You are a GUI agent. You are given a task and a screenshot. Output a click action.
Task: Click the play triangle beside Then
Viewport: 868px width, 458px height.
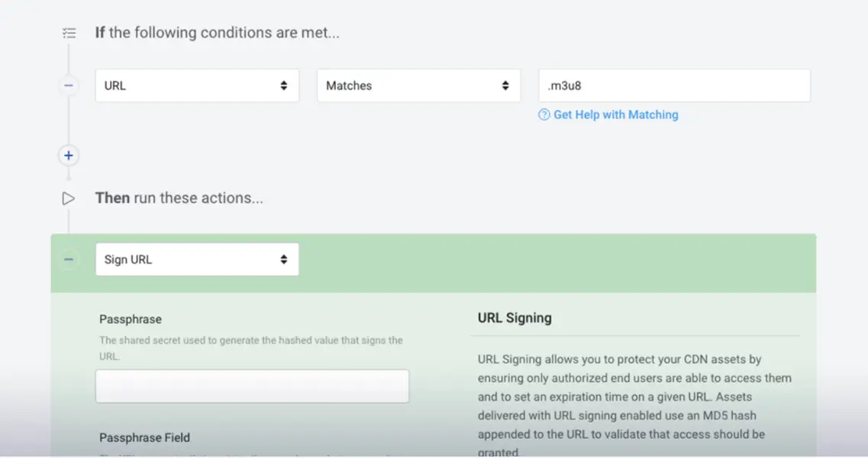pyautogui.click(x=69, y=198)
